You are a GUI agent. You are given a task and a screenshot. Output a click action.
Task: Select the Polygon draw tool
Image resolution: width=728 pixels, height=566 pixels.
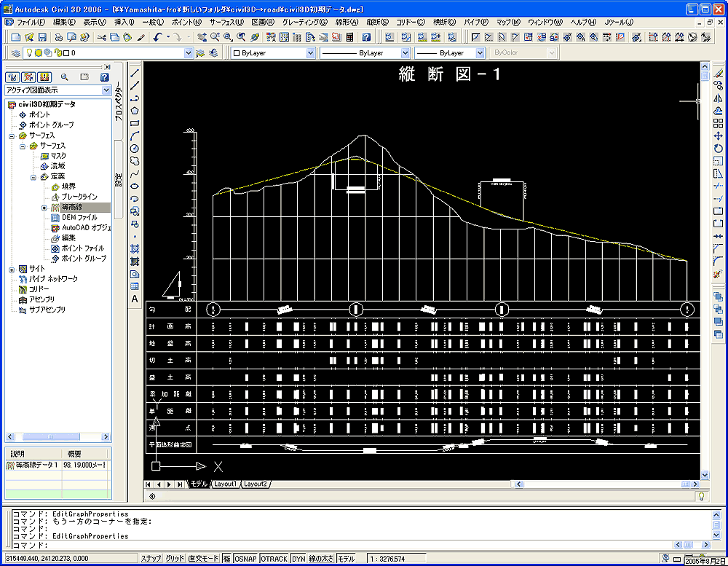135,110
